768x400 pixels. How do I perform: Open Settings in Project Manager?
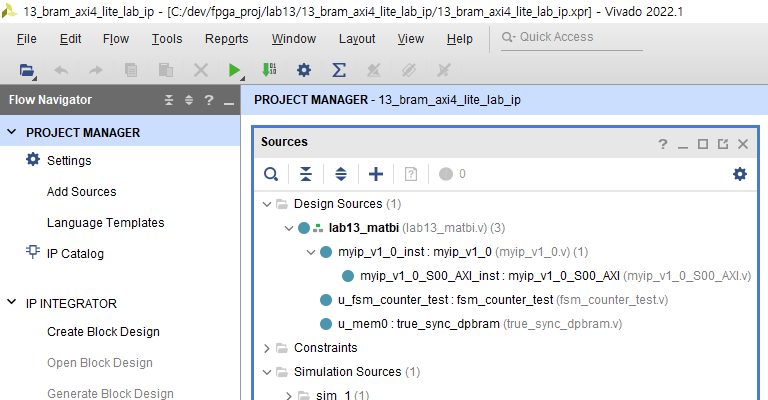pos(69,161)
